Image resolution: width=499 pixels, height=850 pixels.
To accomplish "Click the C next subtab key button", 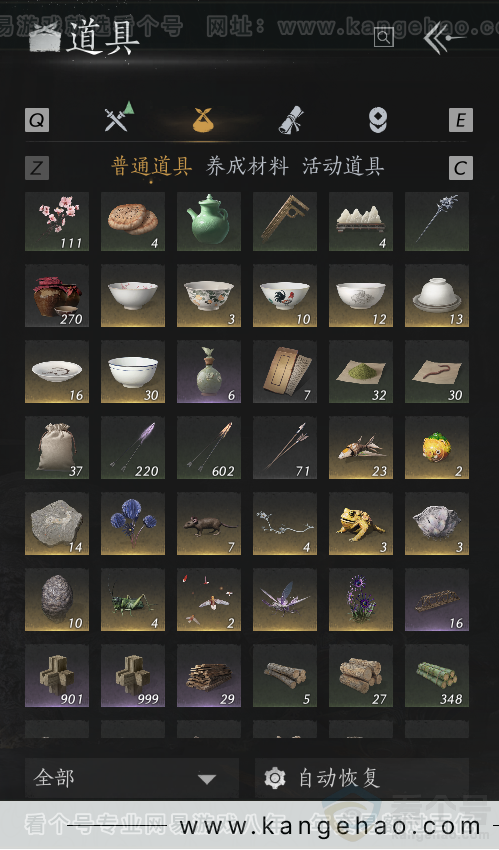I will (x=461, y=168).
